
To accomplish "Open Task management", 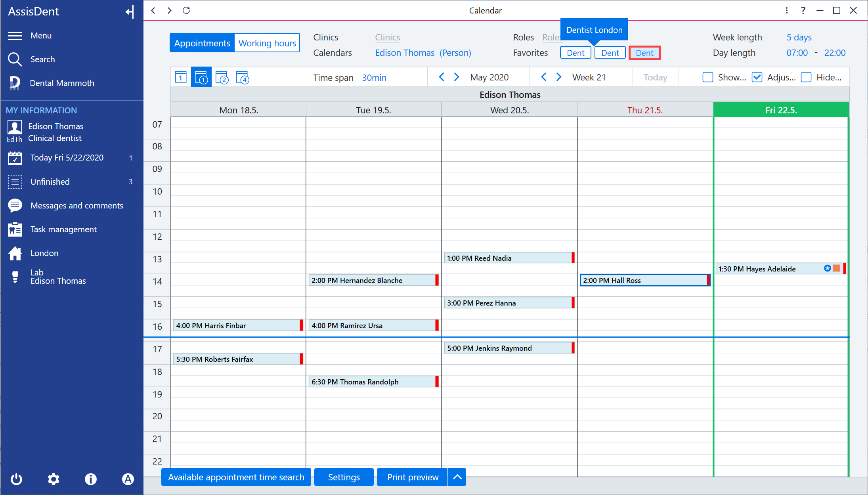I will pyautogui.click(x=52, y=229).
